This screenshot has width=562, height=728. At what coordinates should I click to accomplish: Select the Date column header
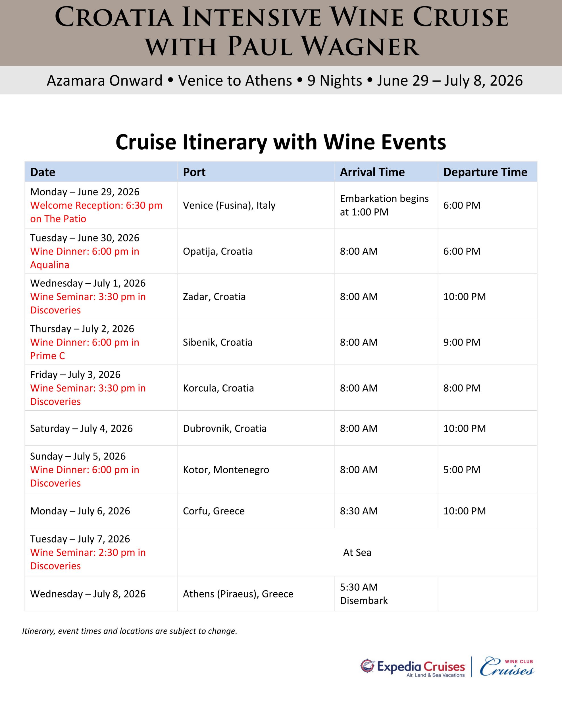(x=43, y=172)
